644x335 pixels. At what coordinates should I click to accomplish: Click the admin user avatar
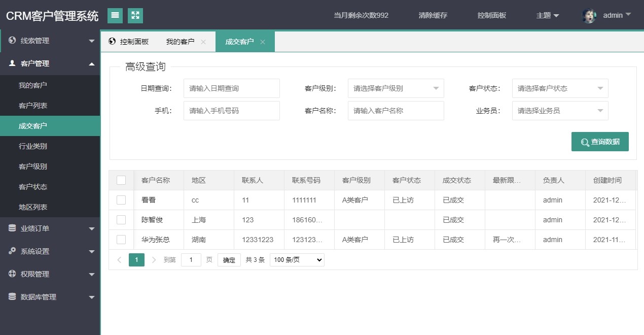tap(589, 16)
